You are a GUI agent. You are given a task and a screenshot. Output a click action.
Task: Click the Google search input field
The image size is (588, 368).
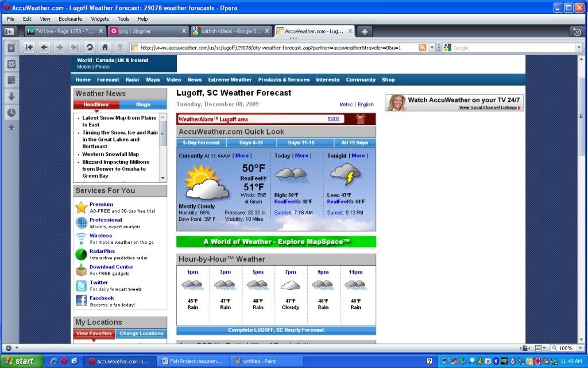pos(513,48)
